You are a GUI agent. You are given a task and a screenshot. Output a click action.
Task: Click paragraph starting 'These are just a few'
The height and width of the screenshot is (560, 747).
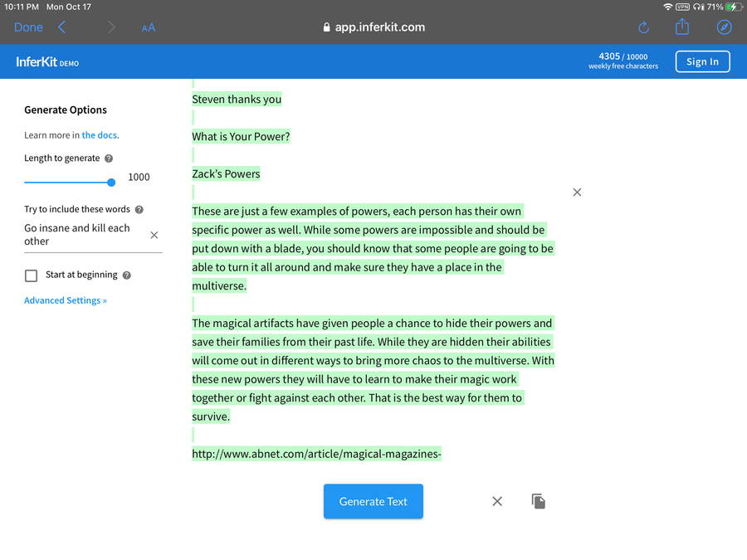click(373, 249)
